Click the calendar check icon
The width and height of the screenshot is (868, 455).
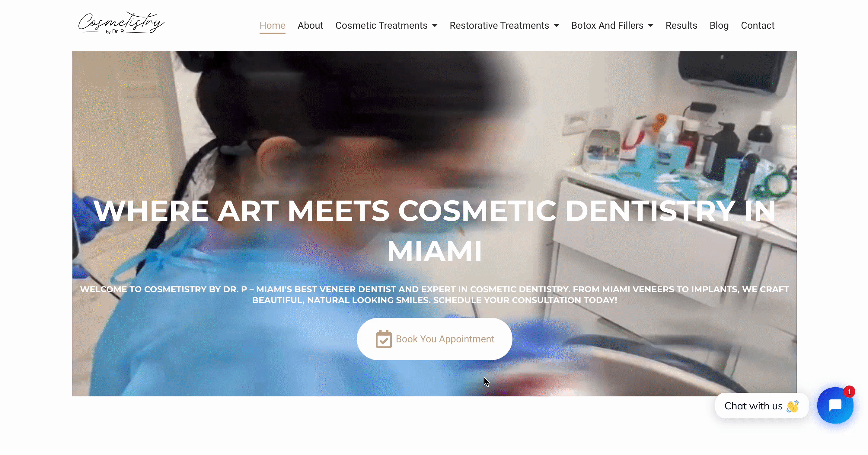click(x=384, y=339)
